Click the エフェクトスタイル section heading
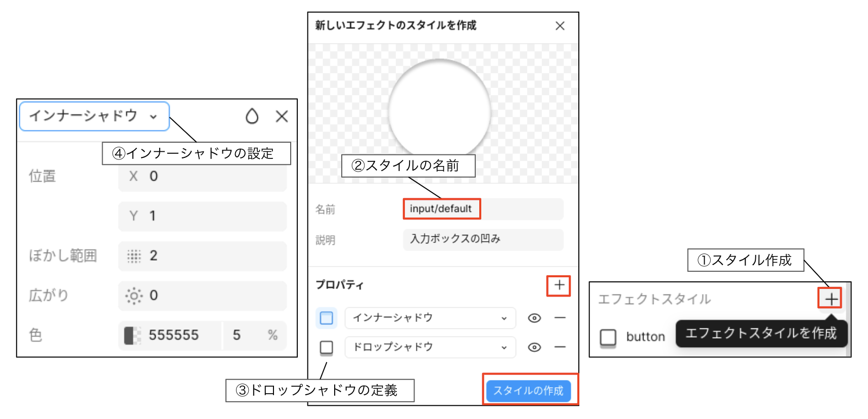Image resolution: width=868 pixels, height=419 pixels. [654, 300]
